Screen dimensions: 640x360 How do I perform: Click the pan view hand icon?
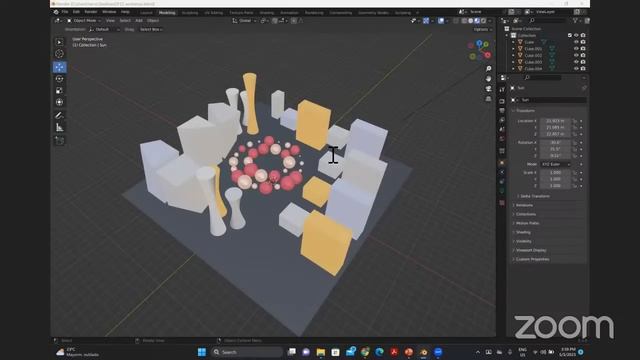pyautogui.click(x=488, y=78)
